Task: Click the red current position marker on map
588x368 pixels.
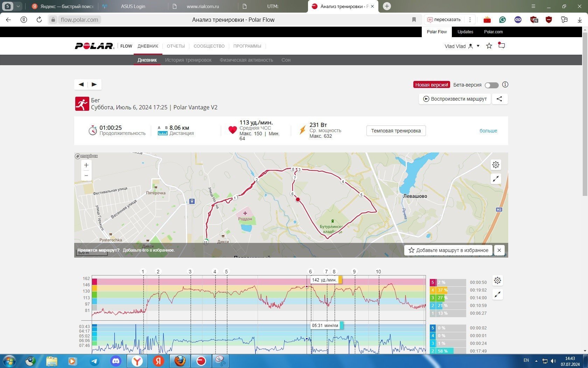Action: pyautogui.click(x=298, y=199)
